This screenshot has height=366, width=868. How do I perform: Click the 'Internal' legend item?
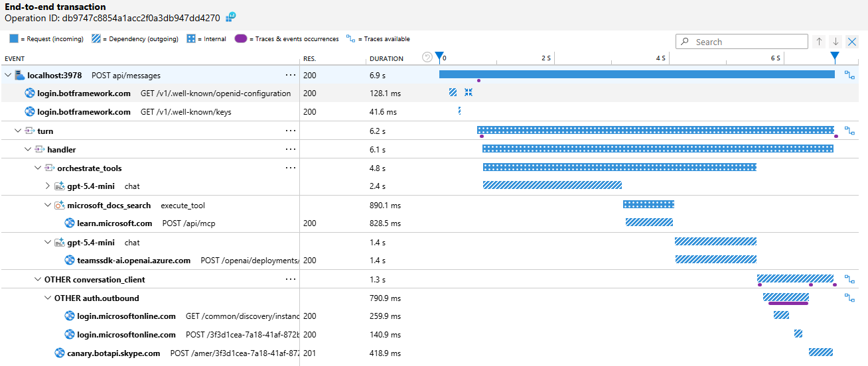tap(206, 39)
